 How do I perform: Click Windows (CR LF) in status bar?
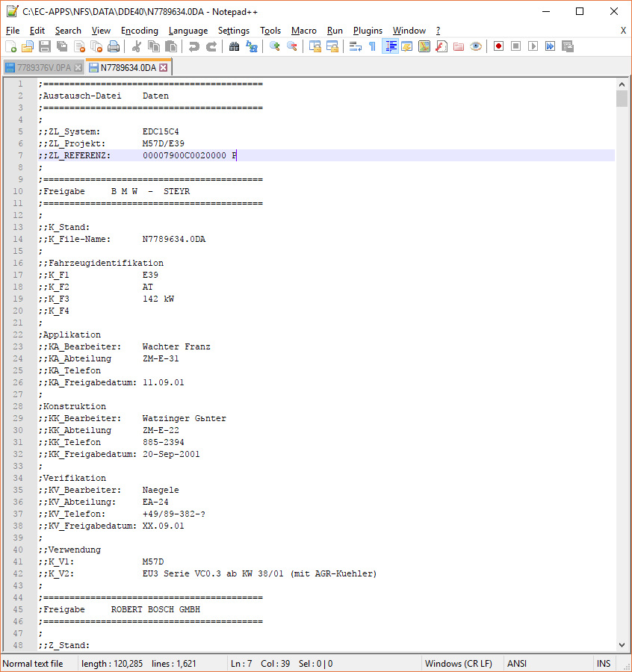click(459, 664)
